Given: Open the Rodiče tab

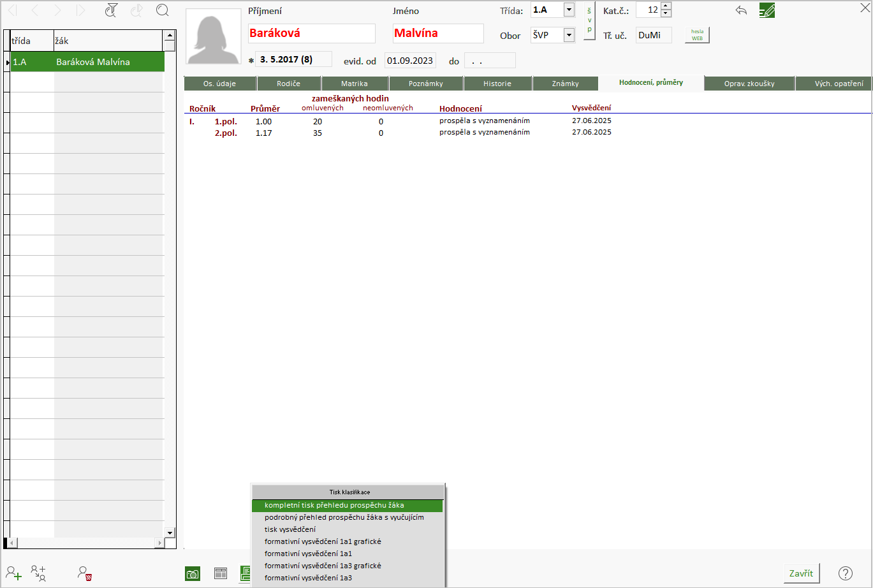Looking at the screenshot, I should 289,84.
